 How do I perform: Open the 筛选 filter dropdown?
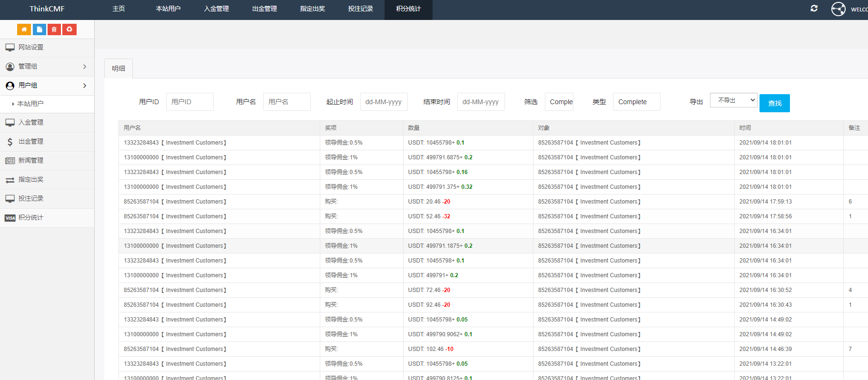pyautogui.click(x=559, y=102)
